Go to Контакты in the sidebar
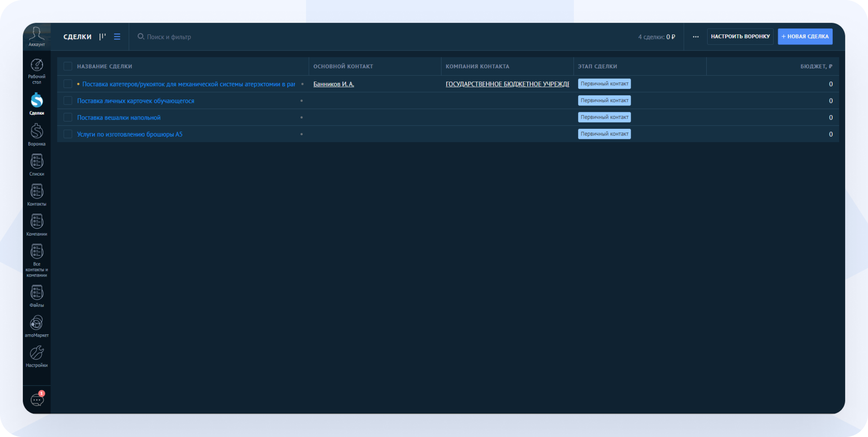 (x=37, y=192)
